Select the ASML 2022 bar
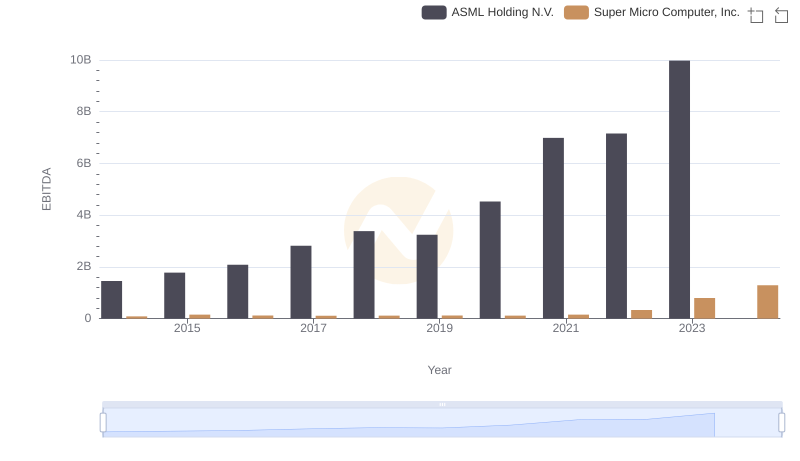The image size is (800, 461). (616, 226)
